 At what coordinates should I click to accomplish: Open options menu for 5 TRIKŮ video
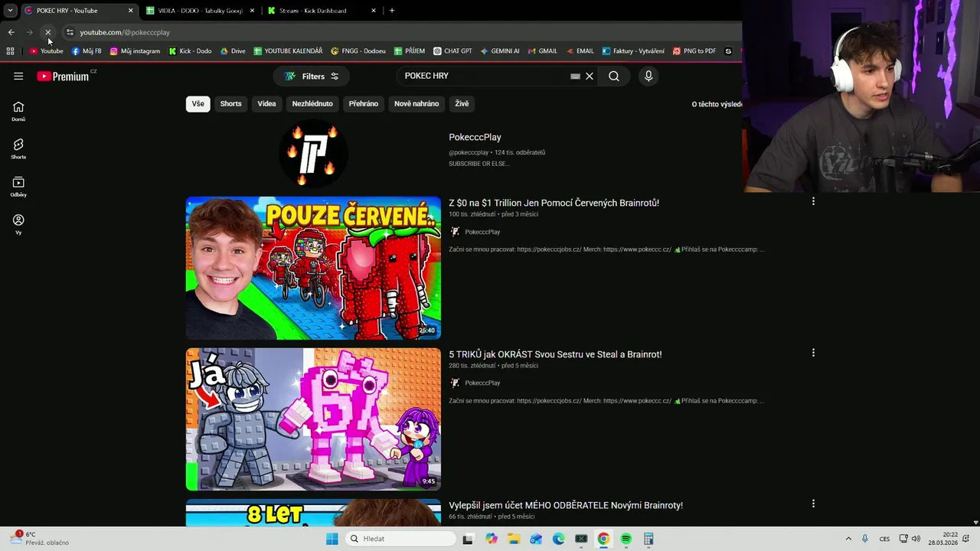tap(813, 353)
